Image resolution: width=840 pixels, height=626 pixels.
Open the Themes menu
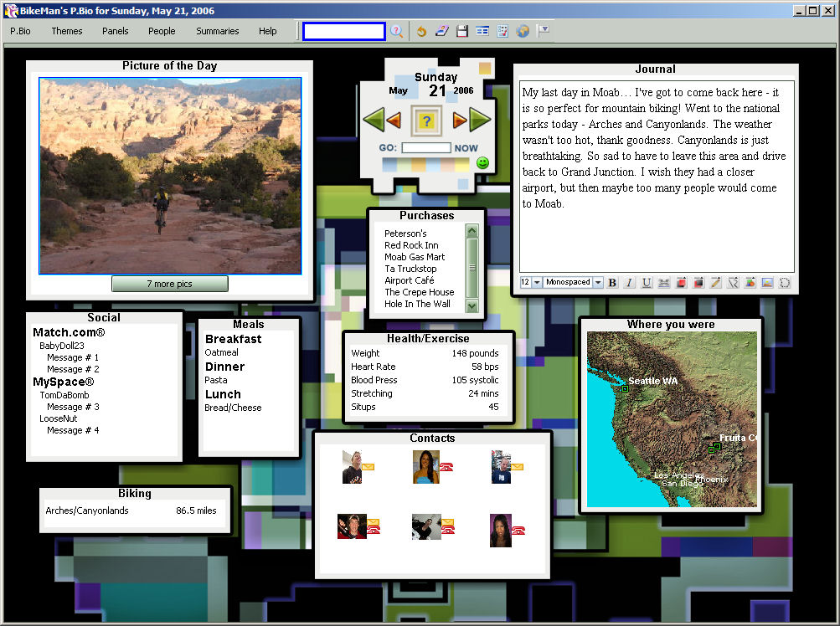(x=67, y=31)
